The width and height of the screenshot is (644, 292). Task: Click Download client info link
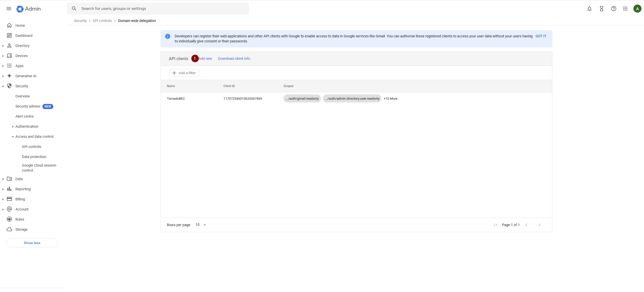(x=234, y=59)
